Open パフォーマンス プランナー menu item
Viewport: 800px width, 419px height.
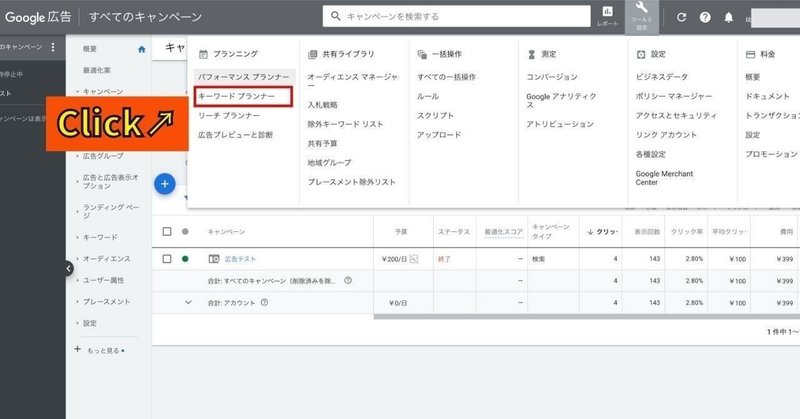tap(243, 77)
